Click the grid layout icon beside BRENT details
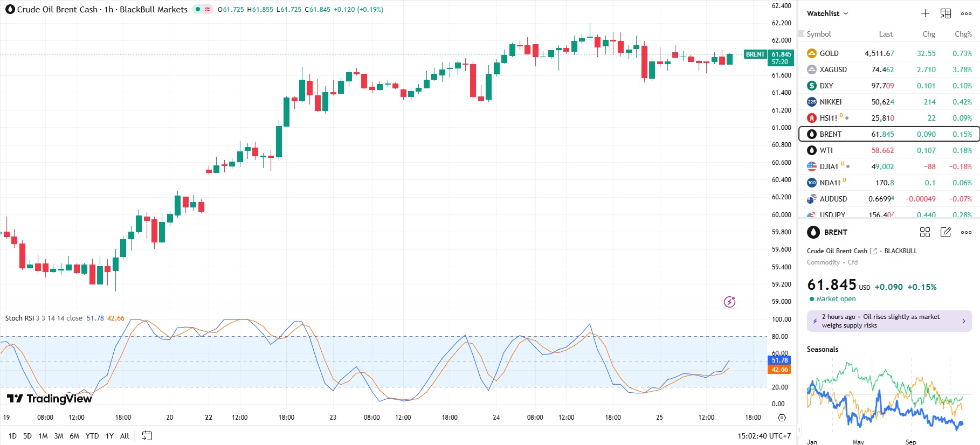The width and height of the screenshot is (980, 445). (925, 232)
